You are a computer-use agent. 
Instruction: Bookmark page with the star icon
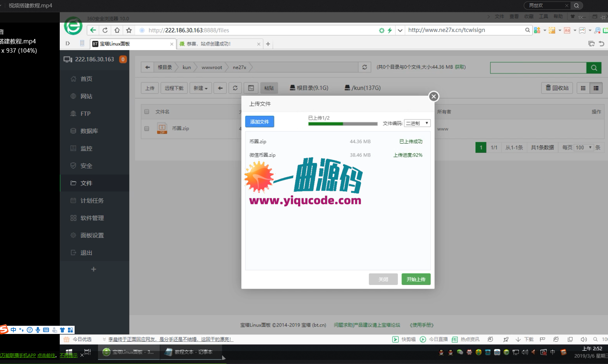pos(129,30)
